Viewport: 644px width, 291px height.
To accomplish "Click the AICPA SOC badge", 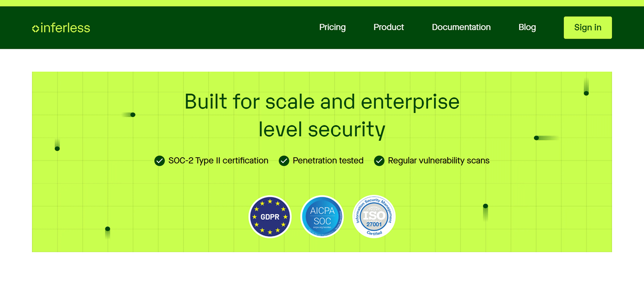I will 322,217.
